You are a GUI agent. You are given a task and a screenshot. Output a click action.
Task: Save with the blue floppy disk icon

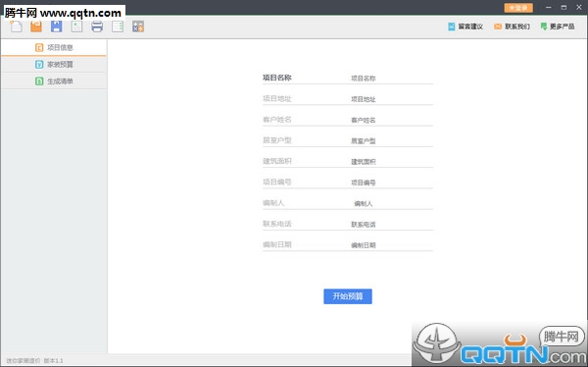[57, 26]
